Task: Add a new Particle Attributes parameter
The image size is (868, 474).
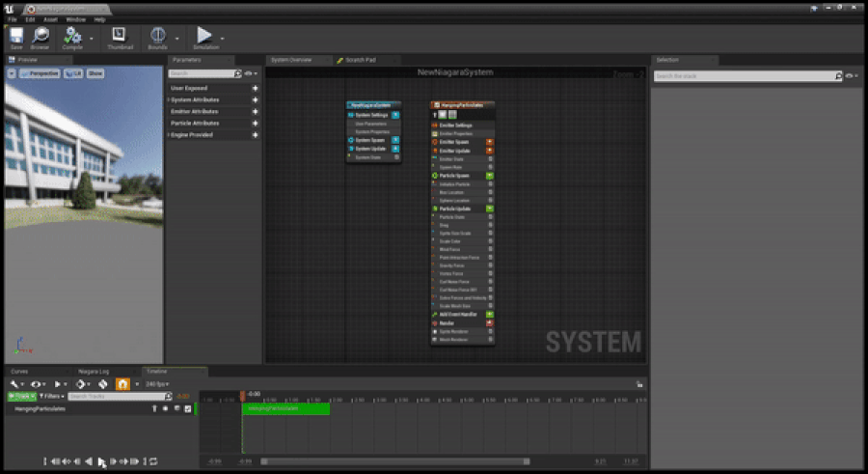Action: pyautogui.click(x=256, y=123)
